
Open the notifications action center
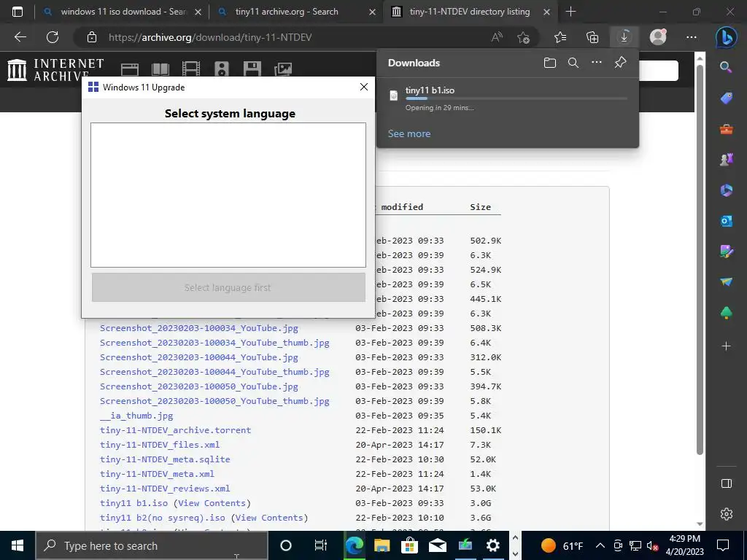[x=723, y=545]
